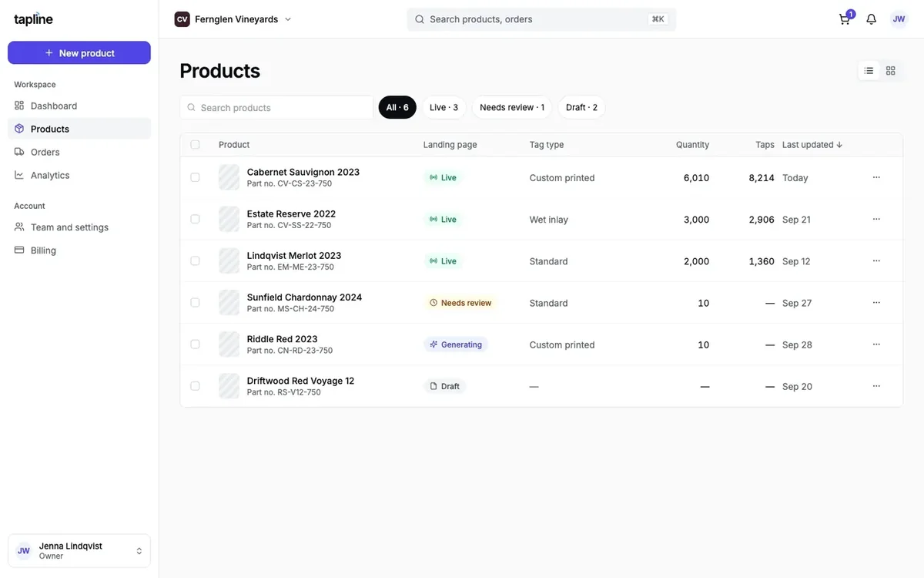Viewport: 924px width, 578px height.
Task: Check the Cabernet Sauvignon 2023 row checkbox
Action: [195, 177]
